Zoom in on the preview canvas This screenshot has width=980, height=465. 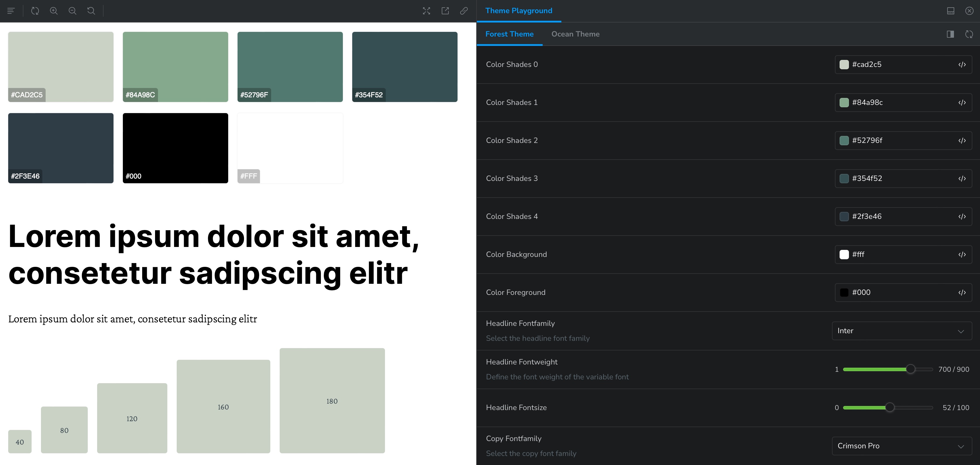click(x=54, y=11)
